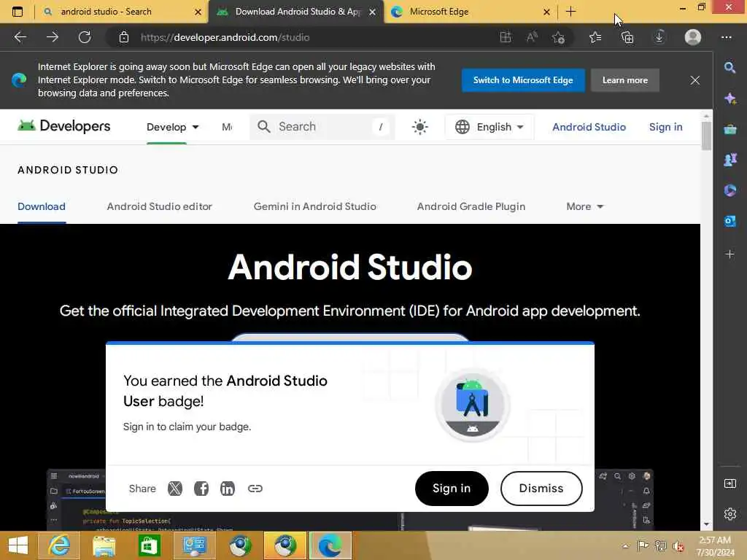Open File Explorer from the taskbar

(104, 545)
